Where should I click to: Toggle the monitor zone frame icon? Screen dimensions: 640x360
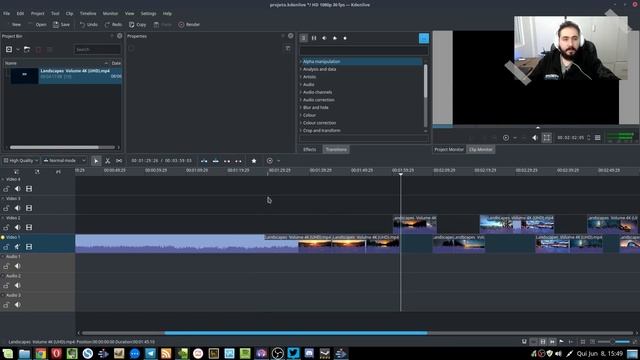(547, 138)
